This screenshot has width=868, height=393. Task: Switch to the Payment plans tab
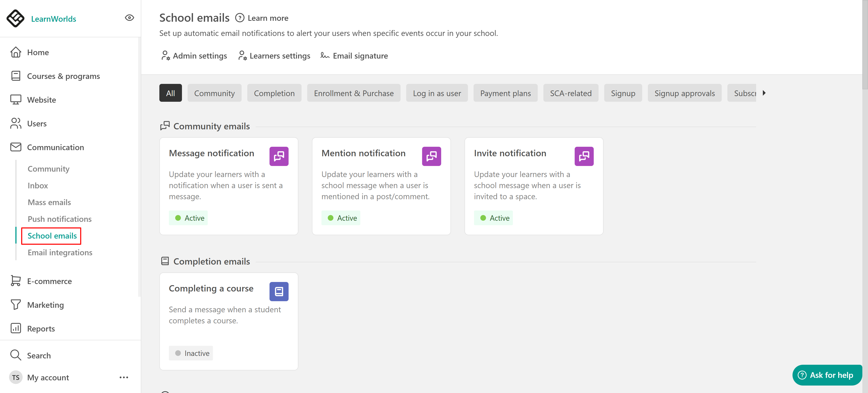[x=505, y=93]
